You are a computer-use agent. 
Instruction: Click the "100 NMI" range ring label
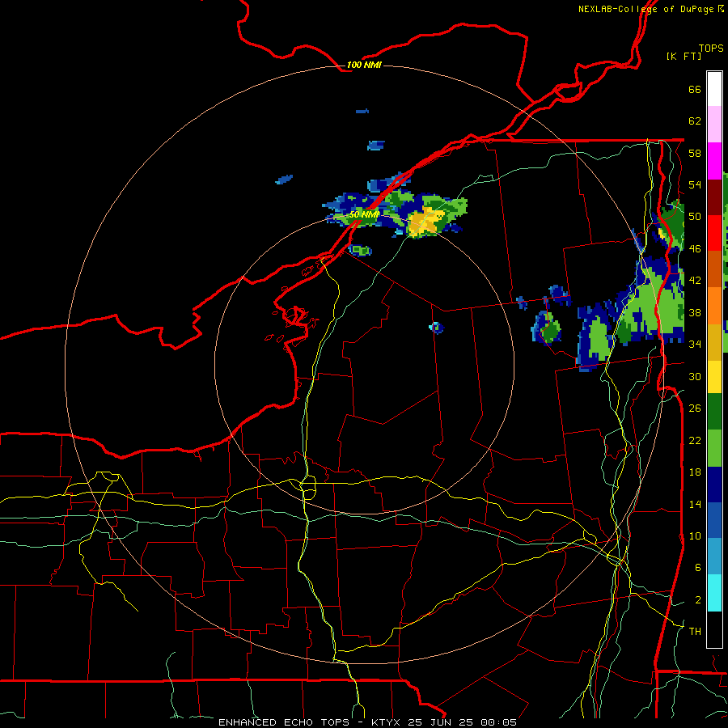click(364, 65)
